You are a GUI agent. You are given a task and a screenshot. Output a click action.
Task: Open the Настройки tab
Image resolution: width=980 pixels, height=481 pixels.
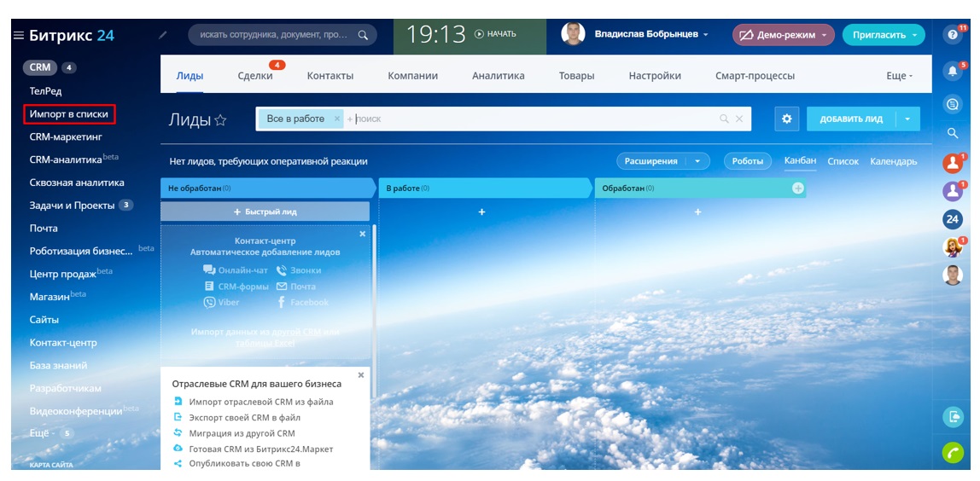[x=655, y=76]
